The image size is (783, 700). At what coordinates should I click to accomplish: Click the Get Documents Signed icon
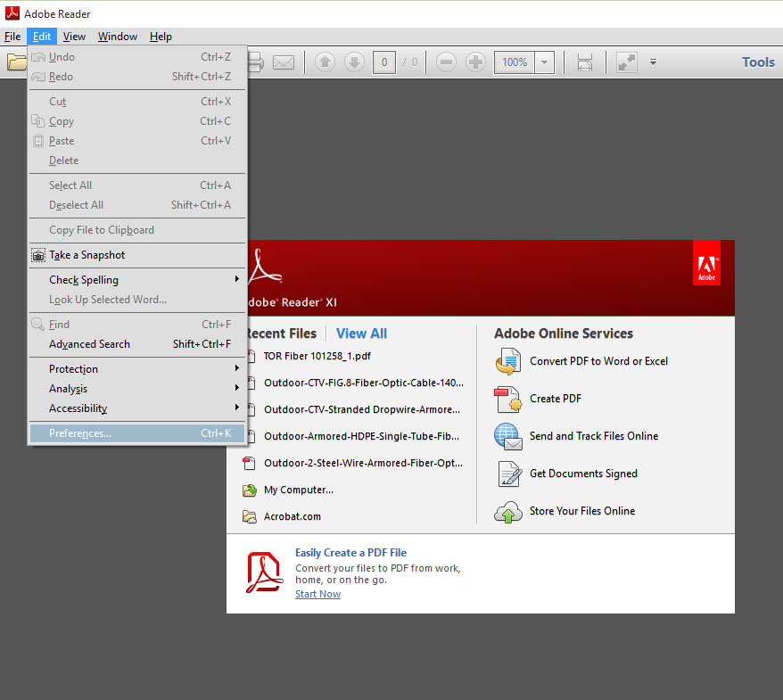509,474
